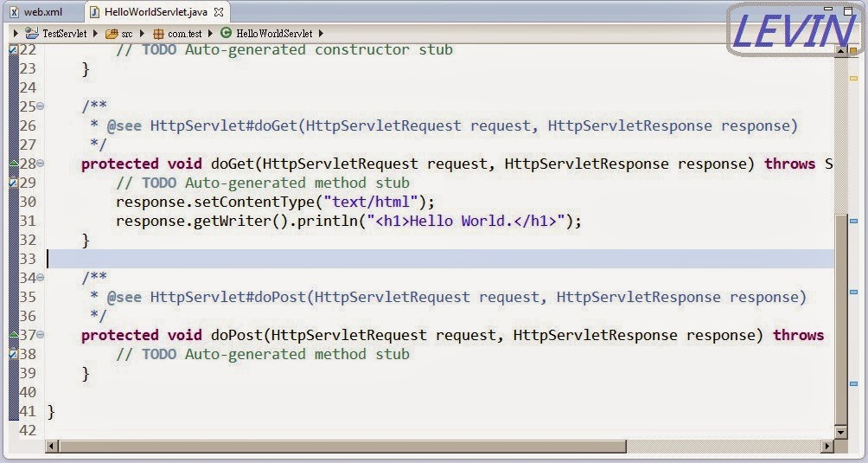
Task: Click the throws keyword on line 28
Action: (x=790, y=164)
